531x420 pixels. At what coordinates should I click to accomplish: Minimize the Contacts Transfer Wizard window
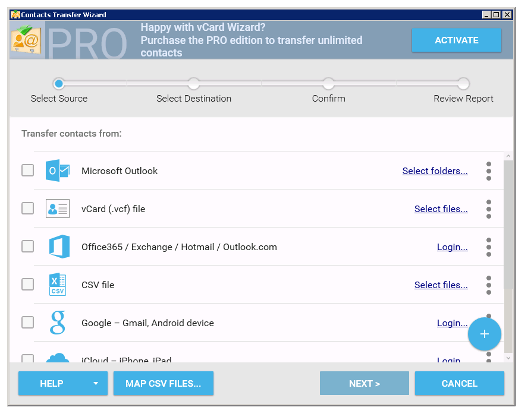click(x=486, y=14)
